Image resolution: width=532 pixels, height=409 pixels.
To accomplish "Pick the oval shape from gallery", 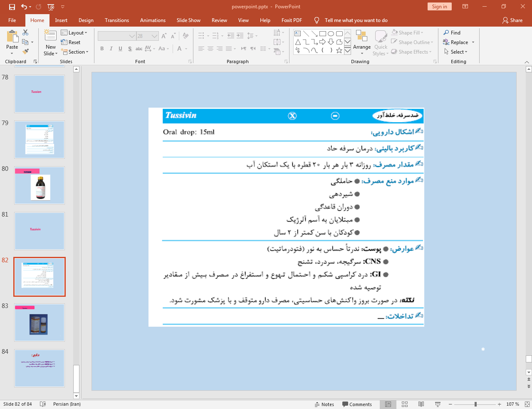I will pos(331,34).
